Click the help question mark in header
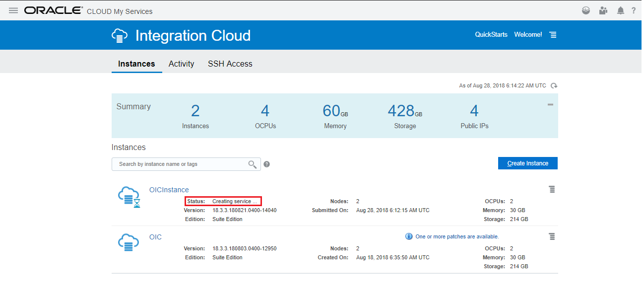 pyautogui.click(x=634, y=10)
